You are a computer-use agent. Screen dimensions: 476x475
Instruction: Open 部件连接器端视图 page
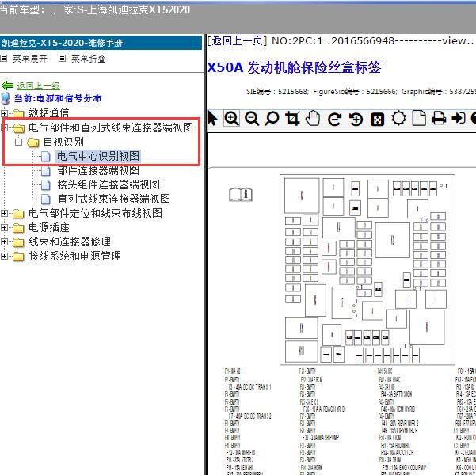click(98, 170)
